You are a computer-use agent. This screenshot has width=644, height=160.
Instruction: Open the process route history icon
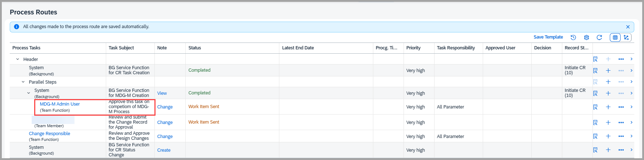pos(573,37)
